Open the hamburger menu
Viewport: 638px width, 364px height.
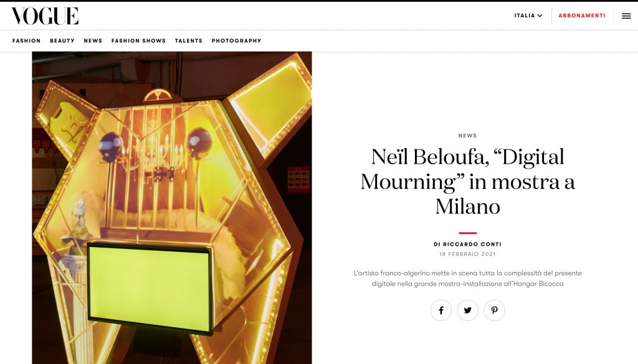(627, 16)
